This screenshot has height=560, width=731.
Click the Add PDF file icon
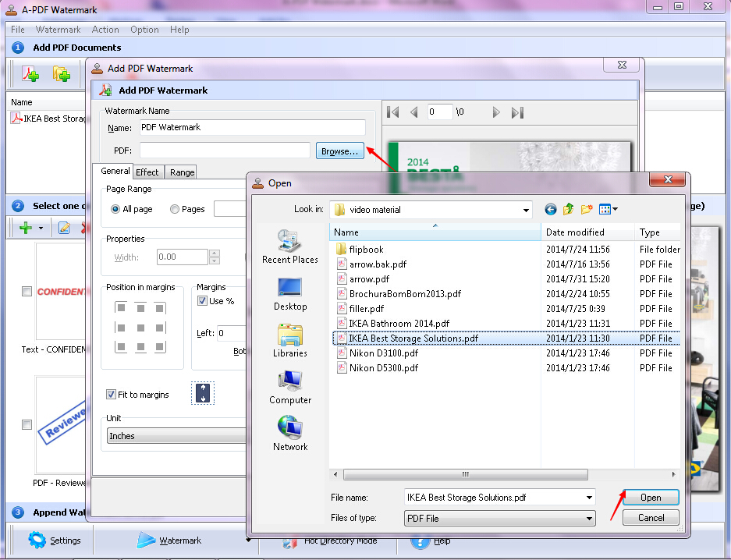(x=30, y=73)
